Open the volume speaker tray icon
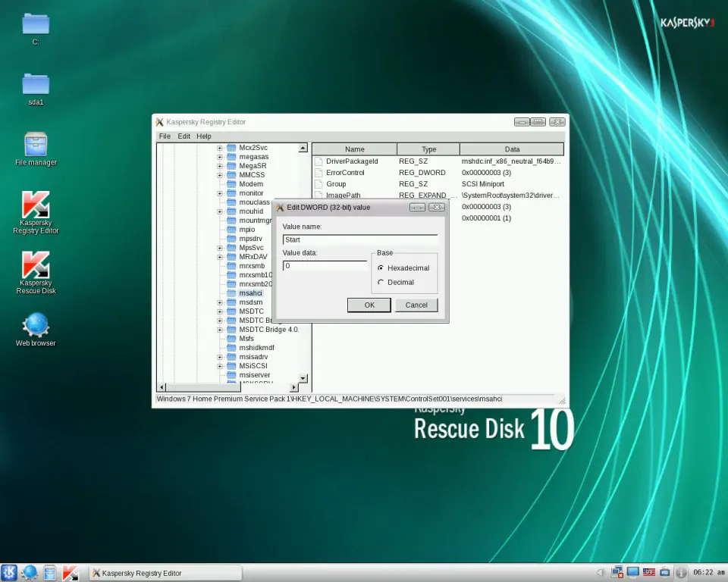 tap(601, 572)
